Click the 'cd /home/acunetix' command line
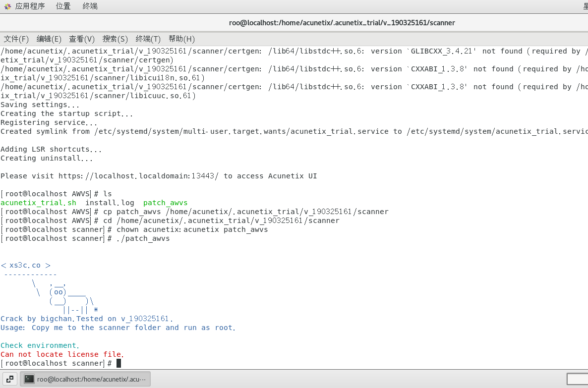Image resolution: width=588 pixels, height=388 pixels. (170, 221)
